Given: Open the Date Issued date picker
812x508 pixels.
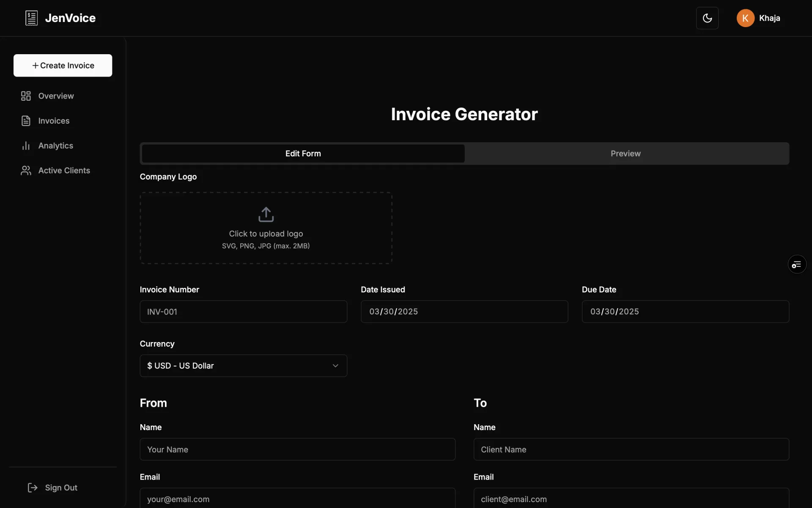Looking at the screenshot, I should point(464,312).
